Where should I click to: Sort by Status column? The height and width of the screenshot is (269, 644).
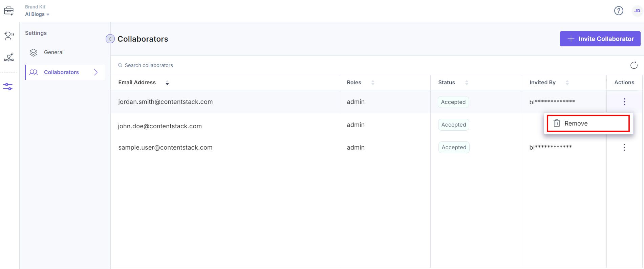pyautogui.click(x=467, y=83)
